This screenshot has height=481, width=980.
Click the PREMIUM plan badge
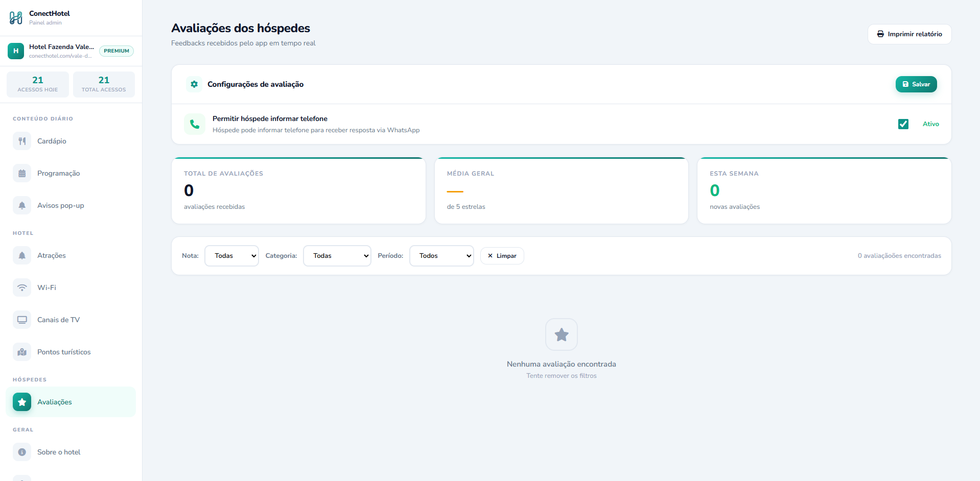click(x=116, y=51)
